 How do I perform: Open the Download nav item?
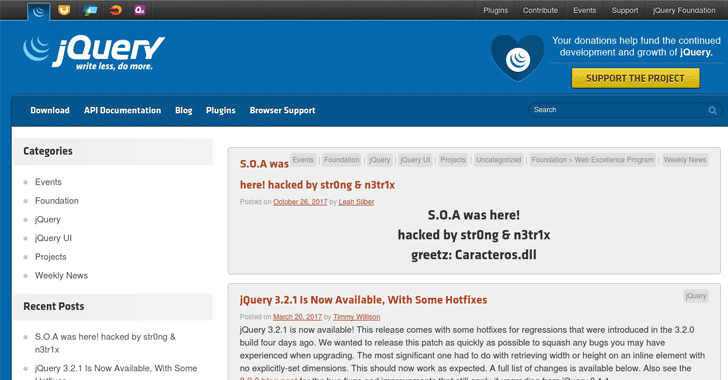pyautogui.click(x=50, y=110)
